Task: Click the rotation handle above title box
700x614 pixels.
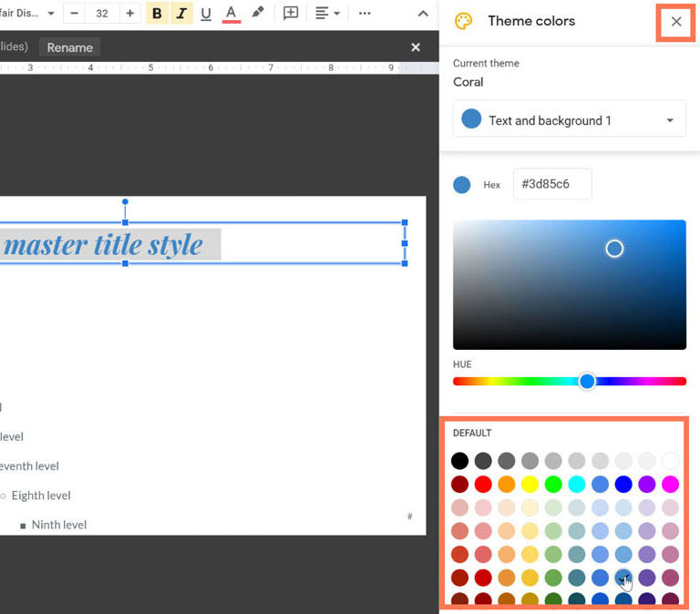Action: pos(125,201)
